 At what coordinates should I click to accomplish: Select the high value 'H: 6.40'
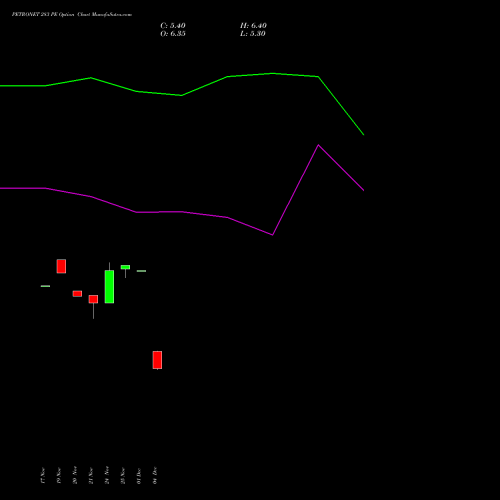[253, 26]
